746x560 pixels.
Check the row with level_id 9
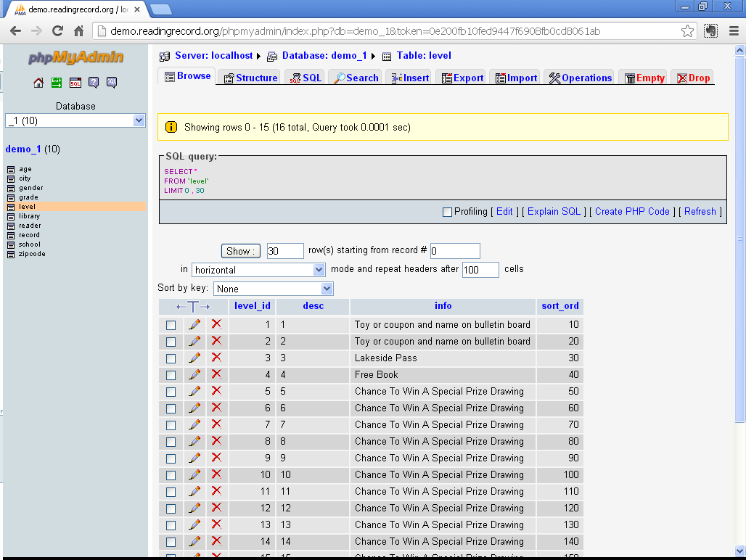pos(171,458)
